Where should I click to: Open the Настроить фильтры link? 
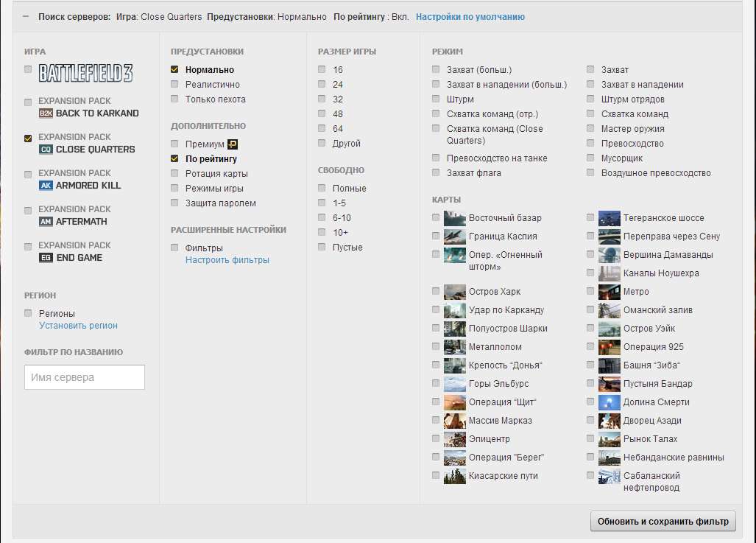click(x=227, y=260)
